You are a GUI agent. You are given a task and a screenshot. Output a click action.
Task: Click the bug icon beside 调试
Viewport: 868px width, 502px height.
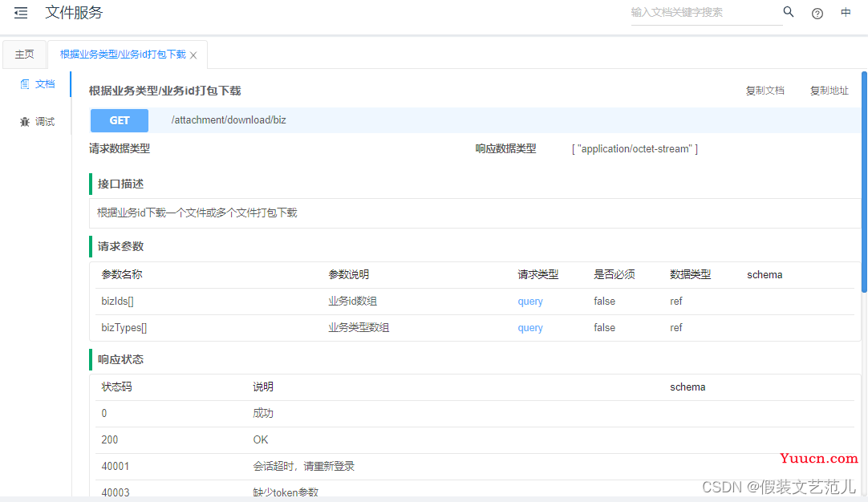pyautogui.click(x=24, y=122)
